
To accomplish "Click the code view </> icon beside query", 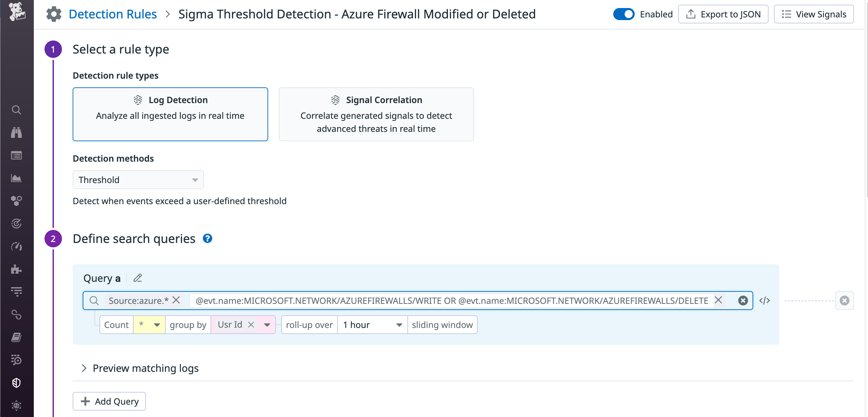I will pos(765,301).
